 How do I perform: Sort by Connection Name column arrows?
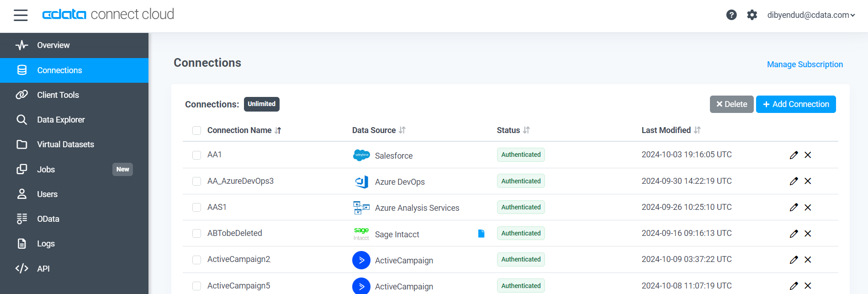click(x=278, y=131)
